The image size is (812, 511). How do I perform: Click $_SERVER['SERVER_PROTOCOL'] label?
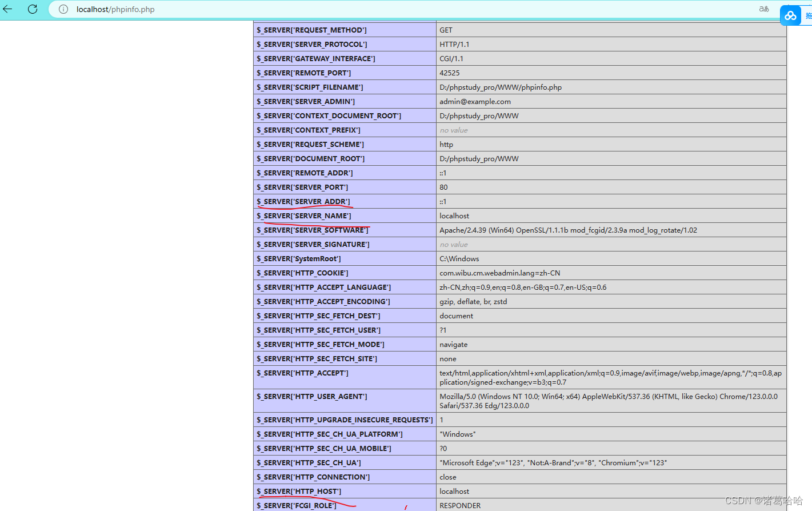coord(312,44)
